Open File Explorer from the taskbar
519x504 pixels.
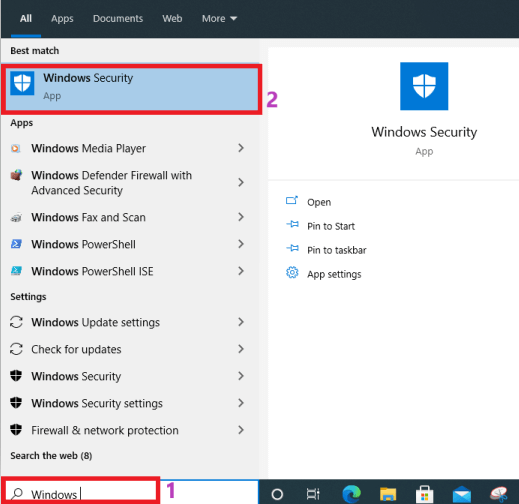(388, 494)
